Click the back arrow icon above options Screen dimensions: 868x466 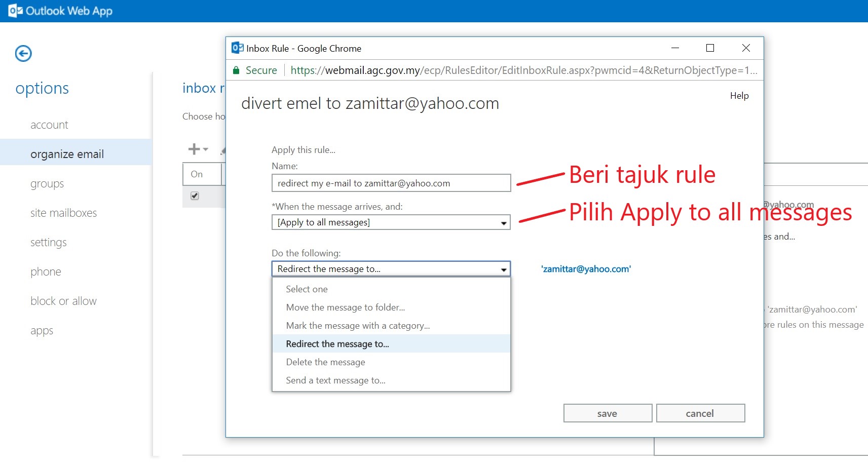23,53
